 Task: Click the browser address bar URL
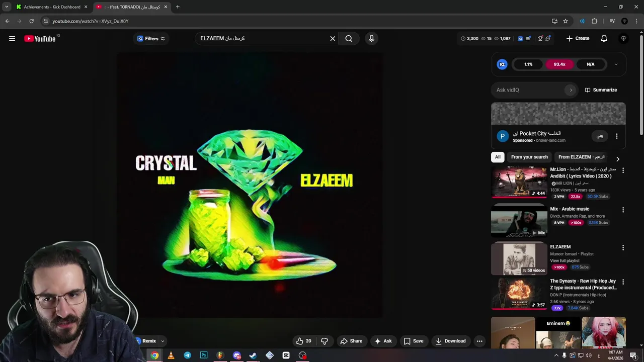tap(91, 21)
